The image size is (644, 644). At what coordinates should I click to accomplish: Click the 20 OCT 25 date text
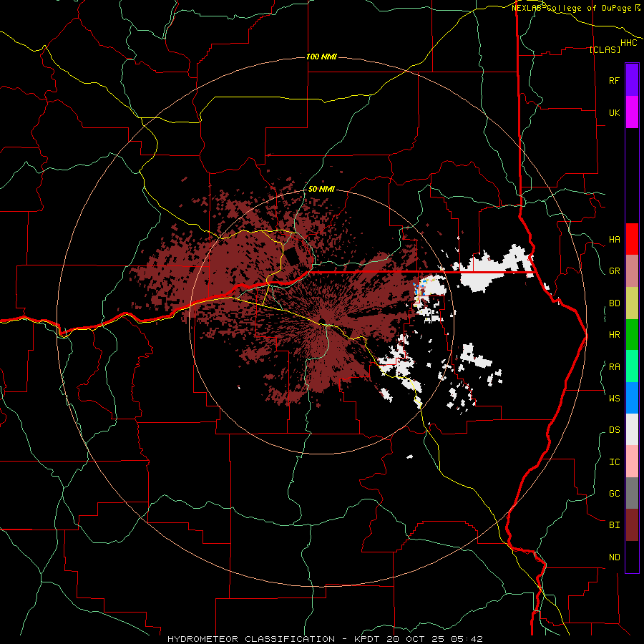[416, 639]
